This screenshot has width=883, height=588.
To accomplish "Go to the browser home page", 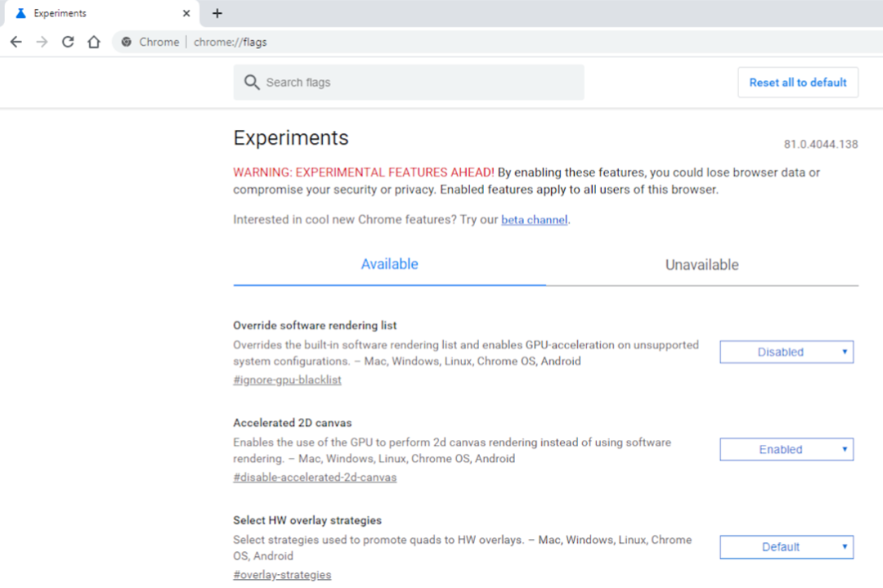I will pyautogui.click(x=94, y=42).
